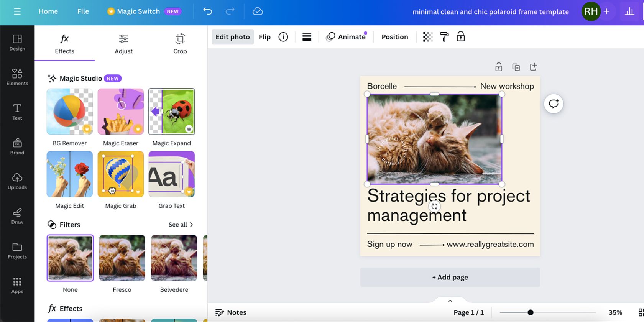This screenshot has width=644, height=322.
Task: Click the transparency checkerboard icon
Action: tap(427, 37)
